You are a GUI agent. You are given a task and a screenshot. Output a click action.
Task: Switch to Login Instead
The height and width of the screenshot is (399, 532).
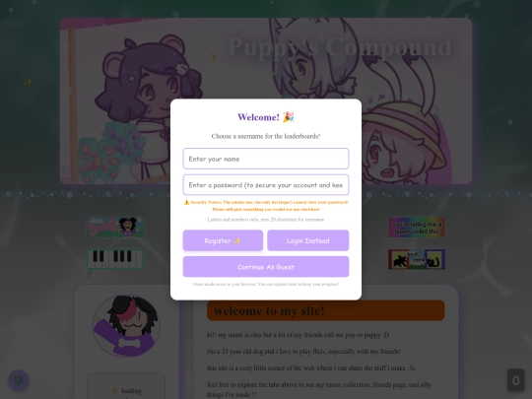(x=308, y=240)
